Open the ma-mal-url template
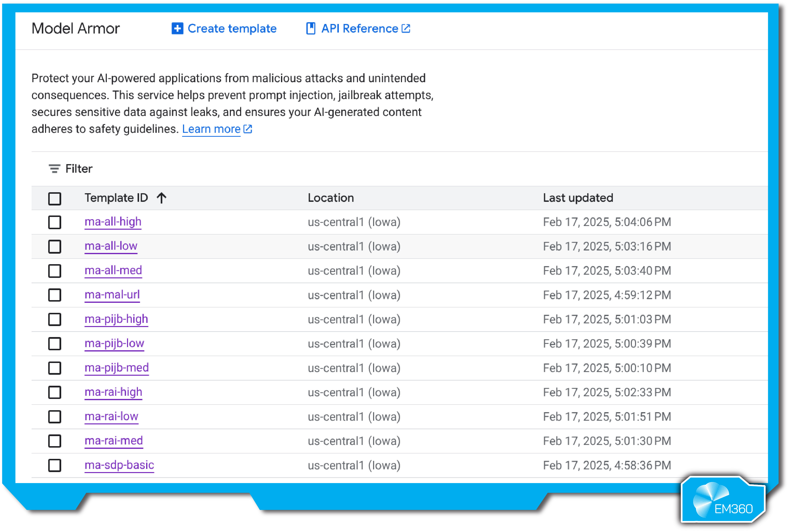789x532 pixels. click(x=112, y=295)
